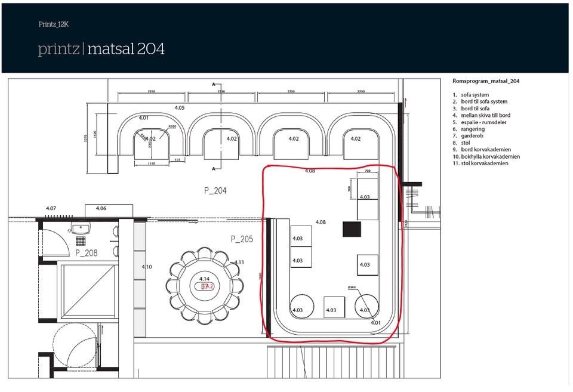Select the "4.05" label above the arches
573x392 pixels.
[x=180, y=108]
